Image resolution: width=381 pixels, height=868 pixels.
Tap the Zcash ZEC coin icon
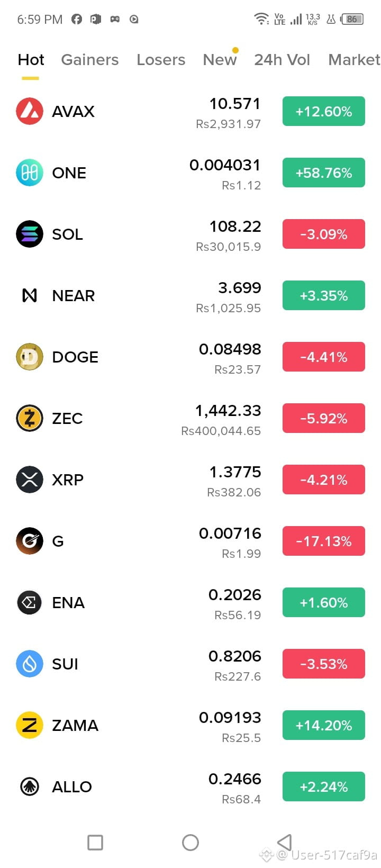click(x=30, y=418)
